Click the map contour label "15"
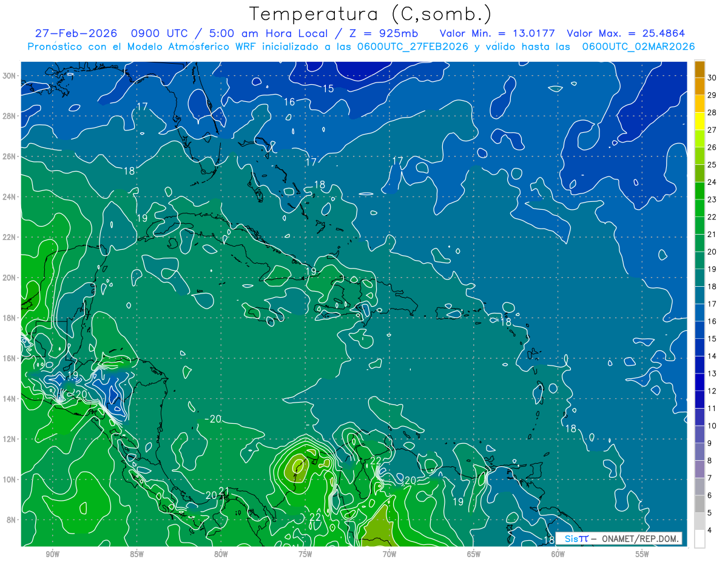 [328, 89]
